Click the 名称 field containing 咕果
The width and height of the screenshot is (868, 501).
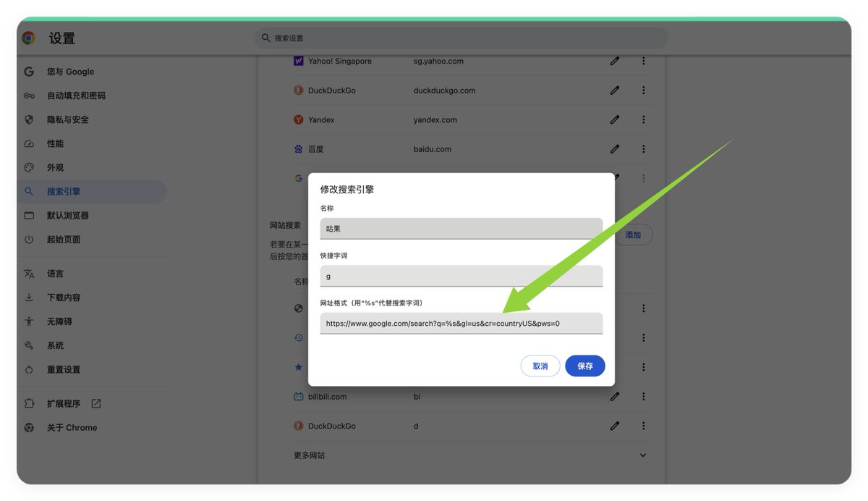(x=461, y=228)
